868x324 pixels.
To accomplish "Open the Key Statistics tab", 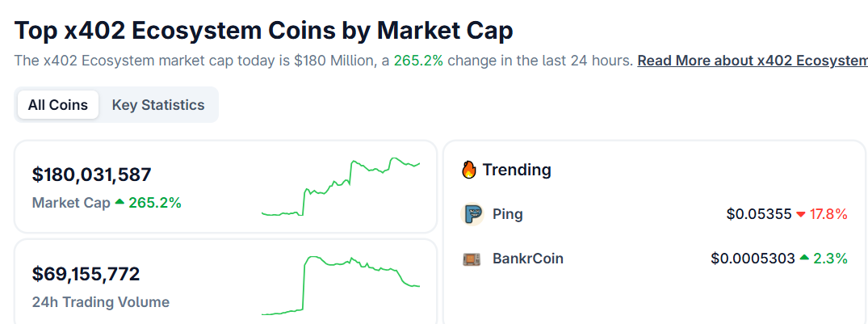I will coord(158,105).
